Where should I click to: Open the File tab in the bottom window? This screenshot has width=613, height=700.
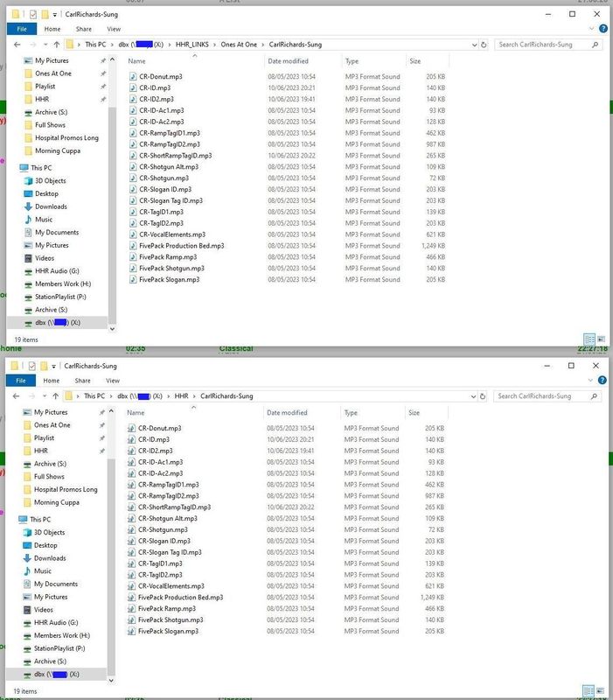[x=20, y=381]
